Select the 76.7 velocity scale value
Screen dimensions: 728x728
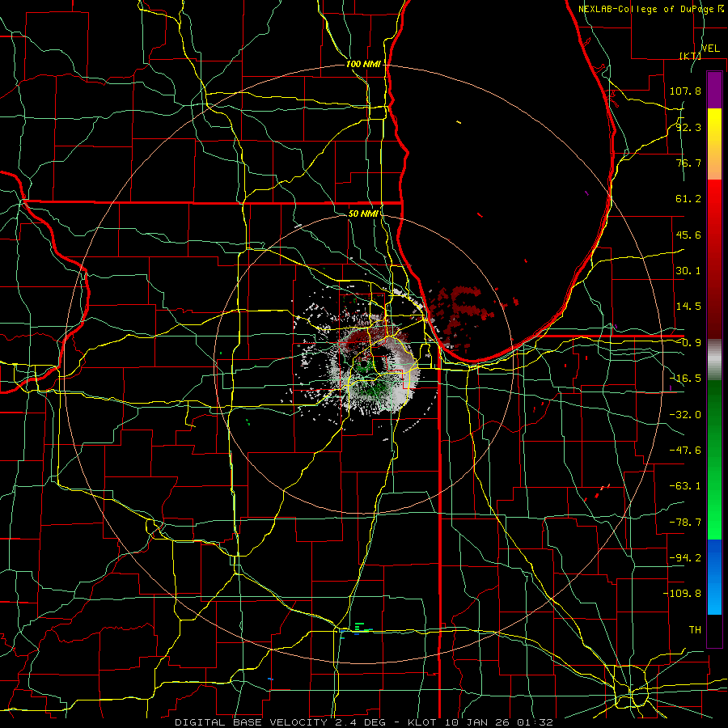tap(688, 163)
